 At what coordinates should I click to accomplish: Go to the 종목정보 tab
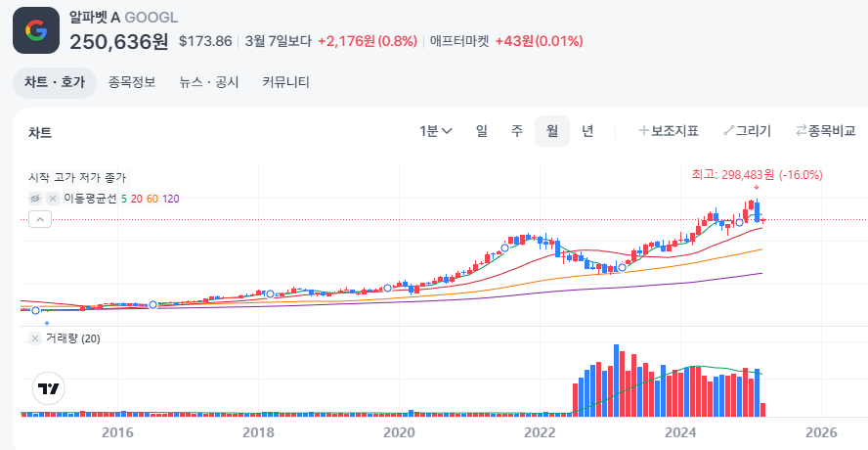click(x=132, y=82)
